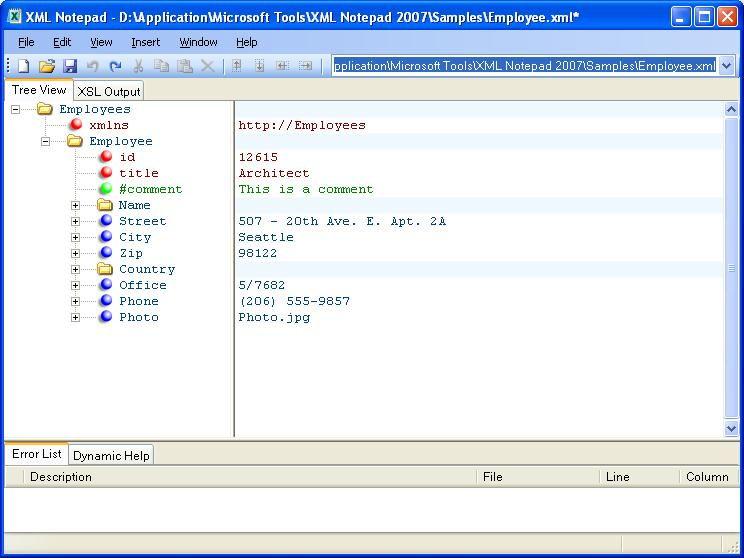This screenshot has width=744, height=558.
Task: Select the 'This is a comment' value
Action: [306, 189]
